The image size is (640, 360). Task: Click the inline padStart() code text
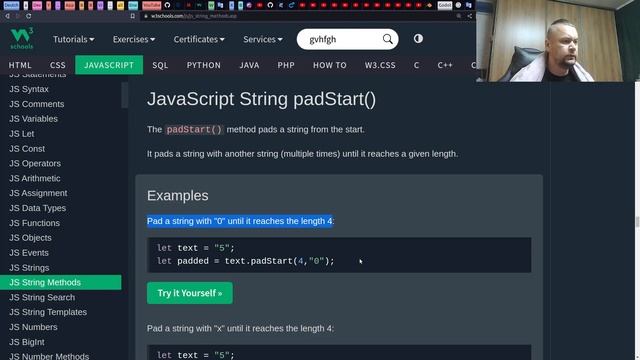[194, 130]
